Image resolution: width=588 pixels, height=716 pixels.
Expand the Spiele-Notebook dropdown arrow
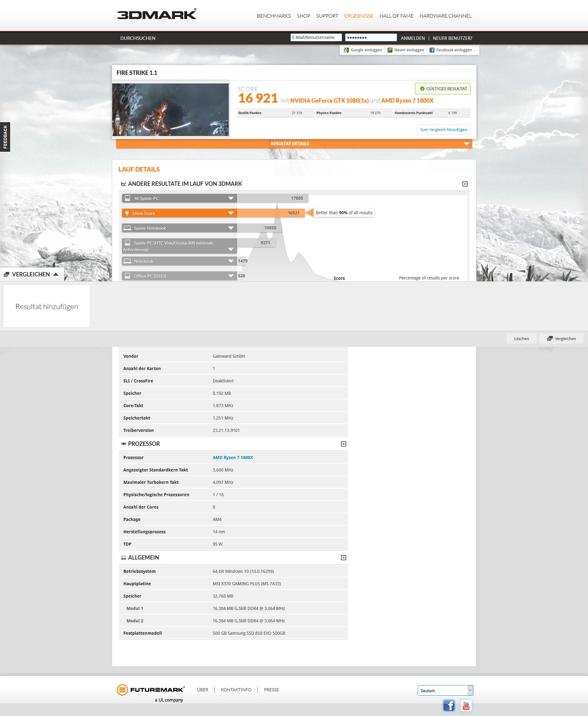pyautogui.click(x=231, y=228)
